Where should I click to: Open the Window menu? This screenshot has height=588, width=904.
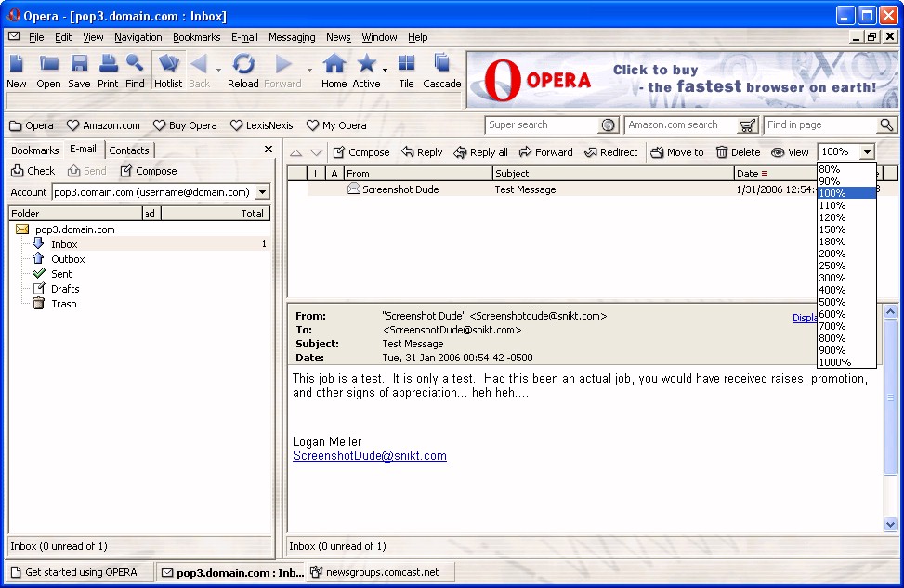pos(379,37)
